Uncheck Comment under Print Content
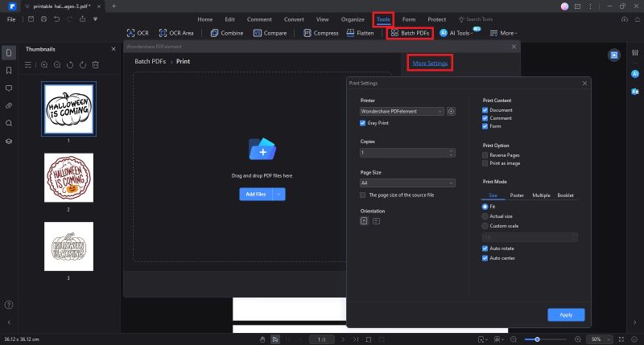This screenshot has height=345, width=644. click(x=485, y=118)
